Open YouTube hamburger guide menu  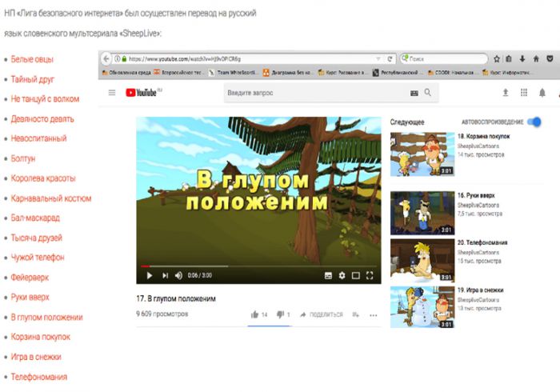point(112,93)
